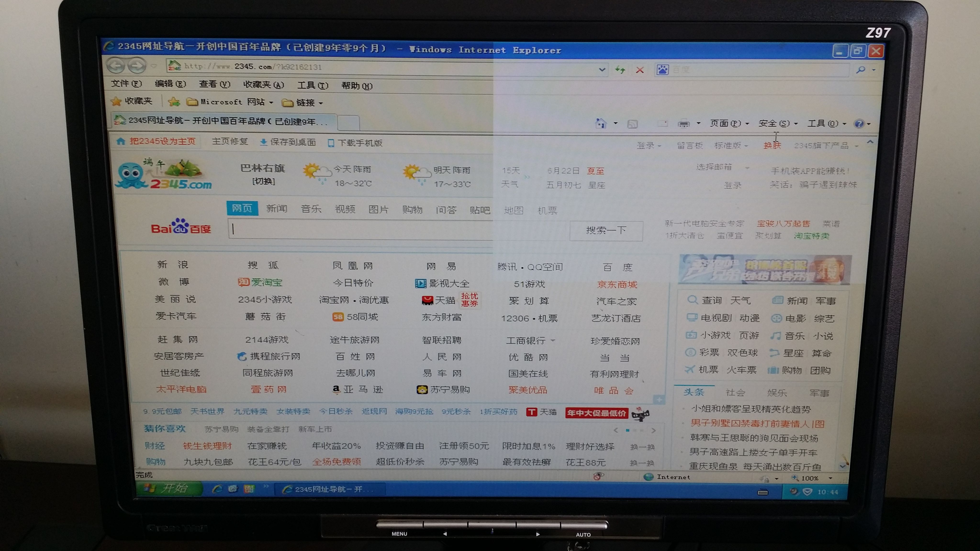This screenshot has height=551, width=980.
Task: Click the 换肤 skin link
Action: 772,145
